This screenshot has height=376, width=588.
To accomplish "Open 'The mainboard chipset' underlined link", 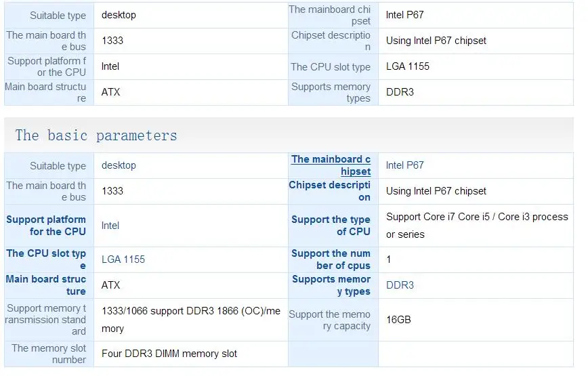I will coord(331,165).
